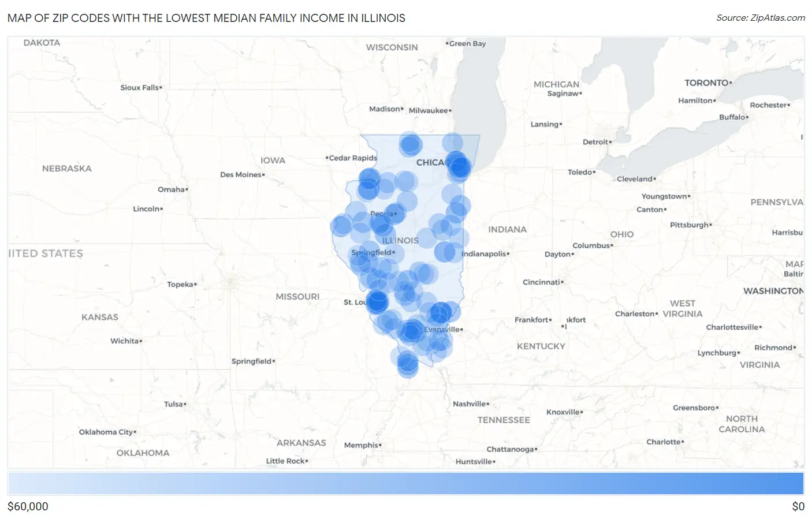Click the Memphis city label
This screenshot has width=812, height=519.
pos(363,445)
